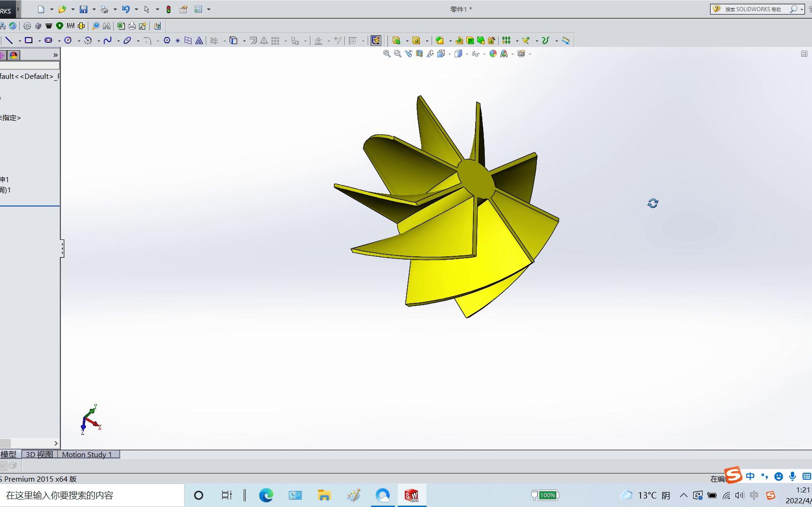Undo the last action
Image resolution: width=812 pixels, height=507 pixels.
click(x=125, y=9)
